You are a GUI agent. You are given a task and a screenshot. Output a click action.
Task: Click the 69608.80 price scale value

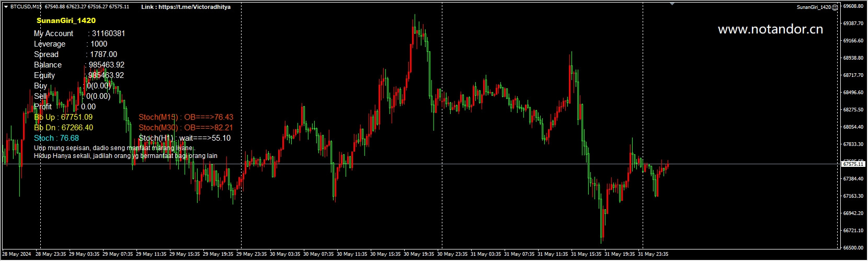[x=853, y=6]
